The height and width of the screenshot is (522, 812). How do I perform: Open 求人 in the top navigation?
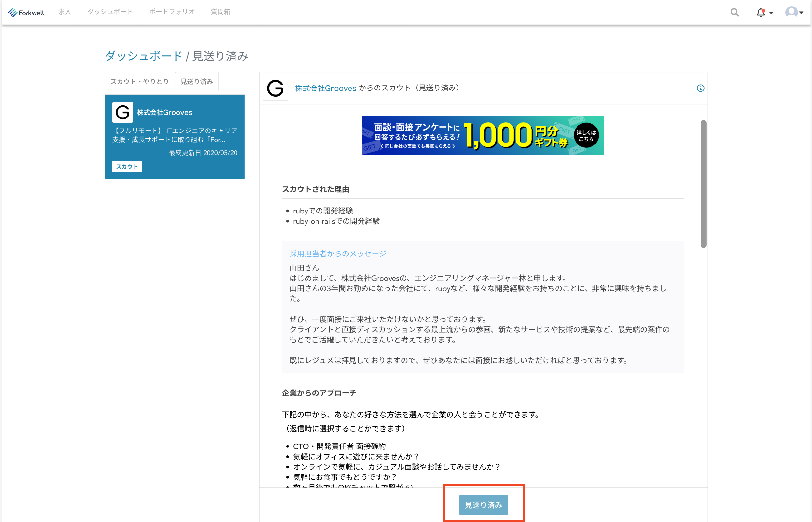65,12
